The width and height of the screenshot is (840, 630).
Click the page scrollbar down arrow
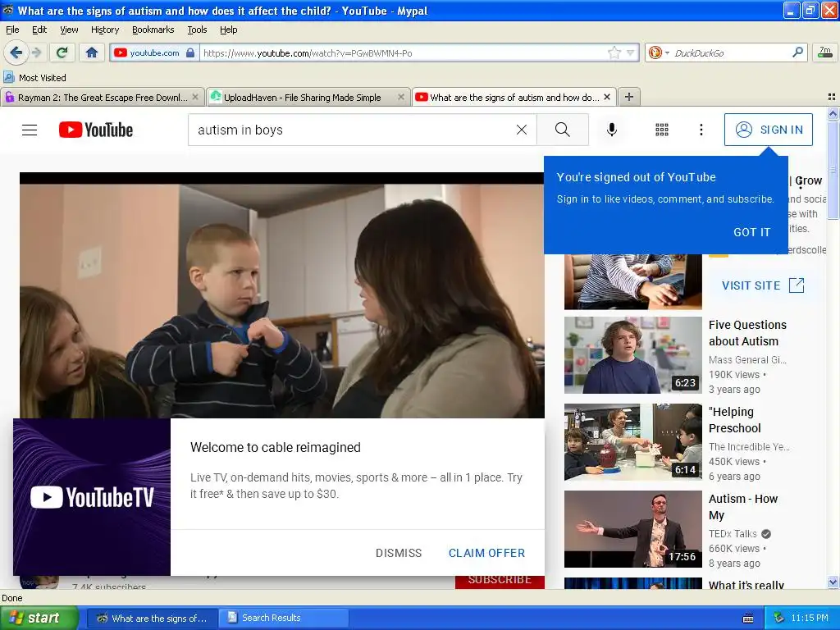(x=833, y=582)
